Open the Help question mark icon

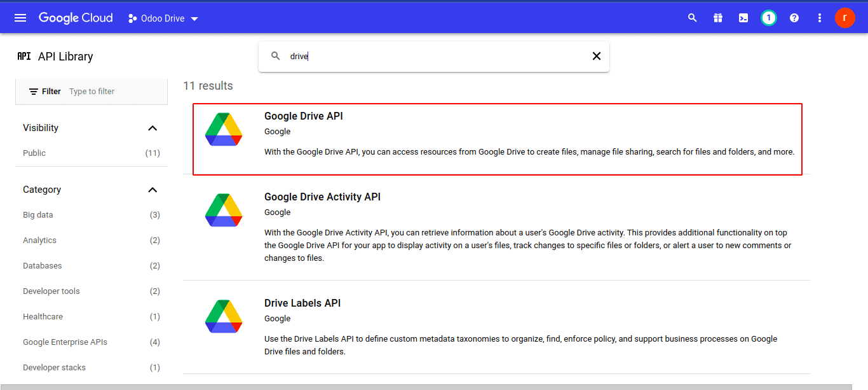[794, 17]
